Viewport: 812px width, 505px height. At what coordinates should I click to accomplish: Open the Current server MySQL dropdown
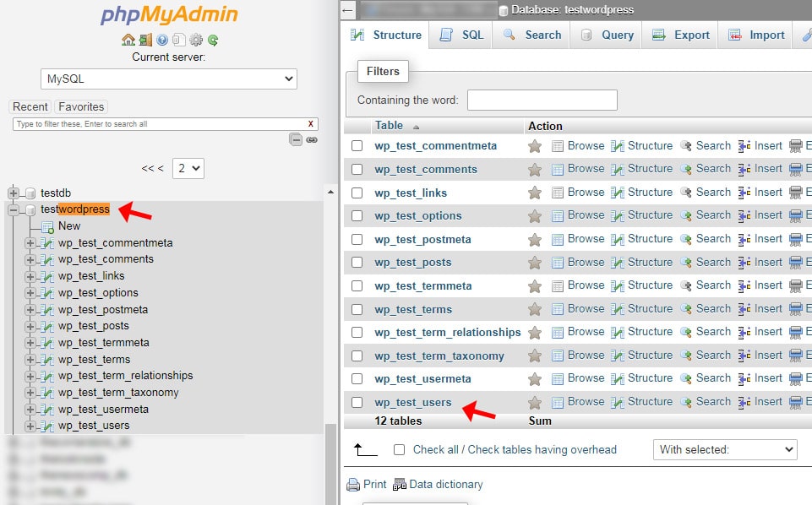pos(169,79)
